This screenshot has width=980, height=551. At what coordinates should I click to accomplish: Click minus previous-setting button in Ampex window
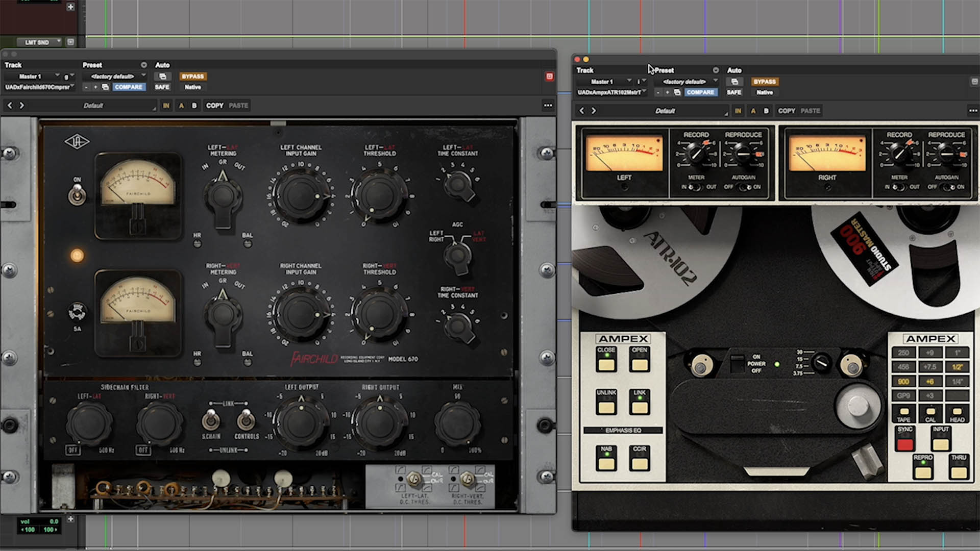(658, 92)
